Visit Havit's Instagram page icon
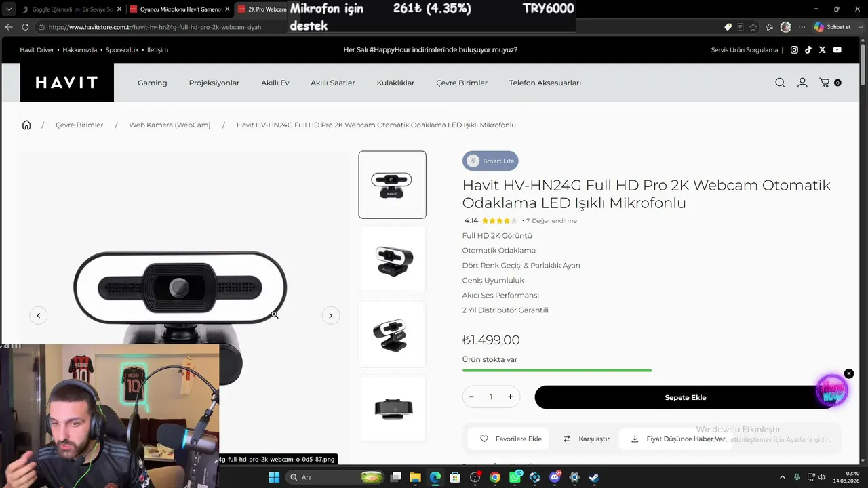This screenshot has width=868, height=488. click(x=794, y=49)
